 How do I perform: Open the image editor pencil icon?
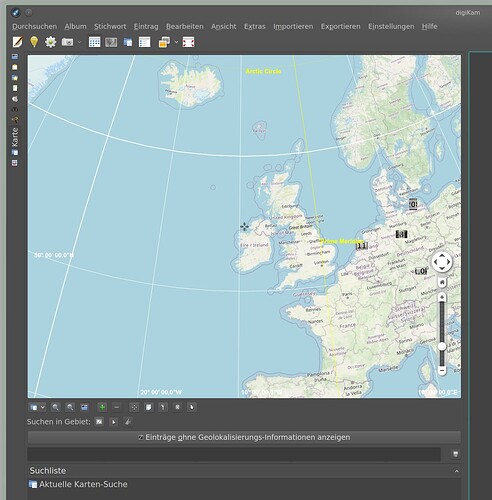[x=18, y=42]
